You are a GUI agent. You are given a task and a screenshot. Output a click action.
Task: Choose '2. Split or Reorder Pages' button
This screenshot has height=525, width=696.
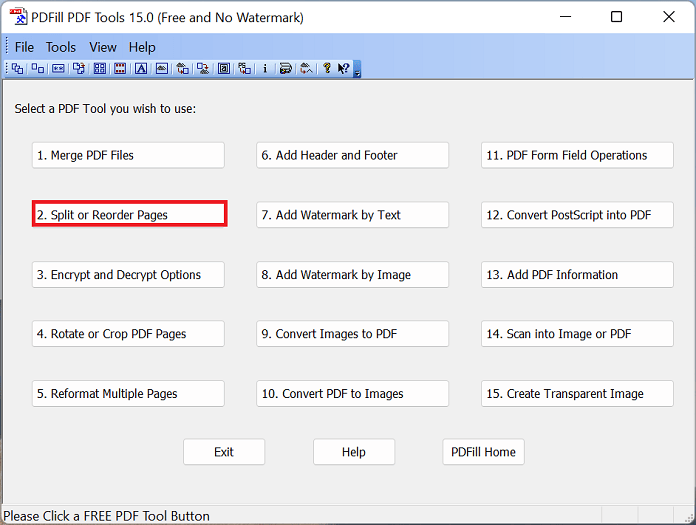(129, 214)
